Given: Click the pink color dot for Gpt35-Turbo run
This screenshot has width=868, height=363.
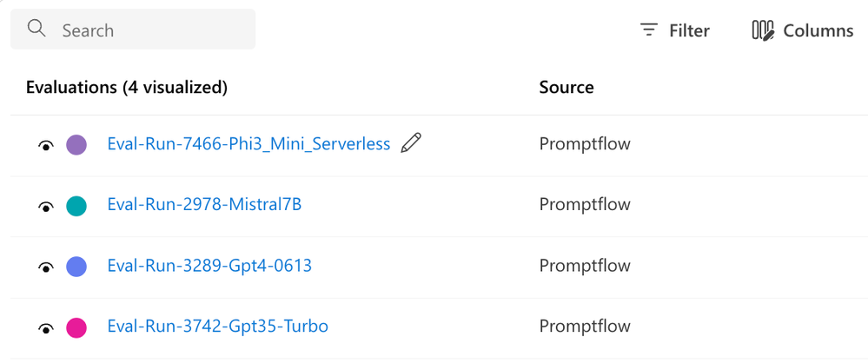Looking at the screenshot, I should click(x=76, y=327).
